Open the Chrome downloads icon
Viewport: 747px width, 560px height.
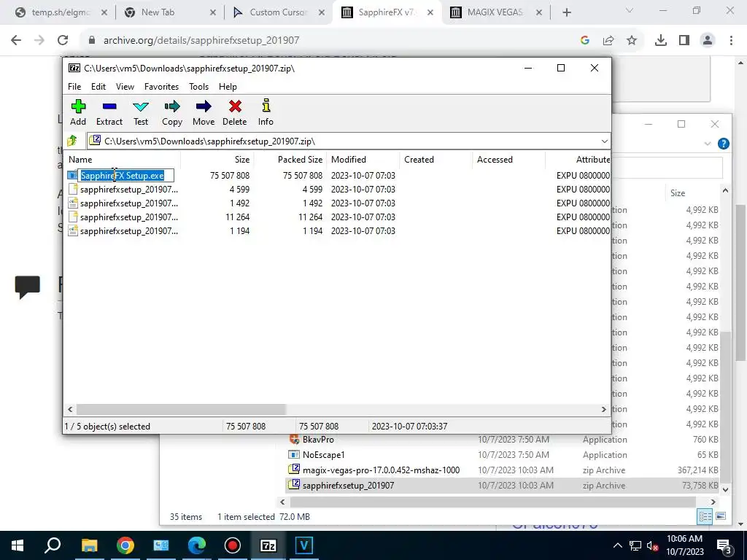click(x=661, y=41)
